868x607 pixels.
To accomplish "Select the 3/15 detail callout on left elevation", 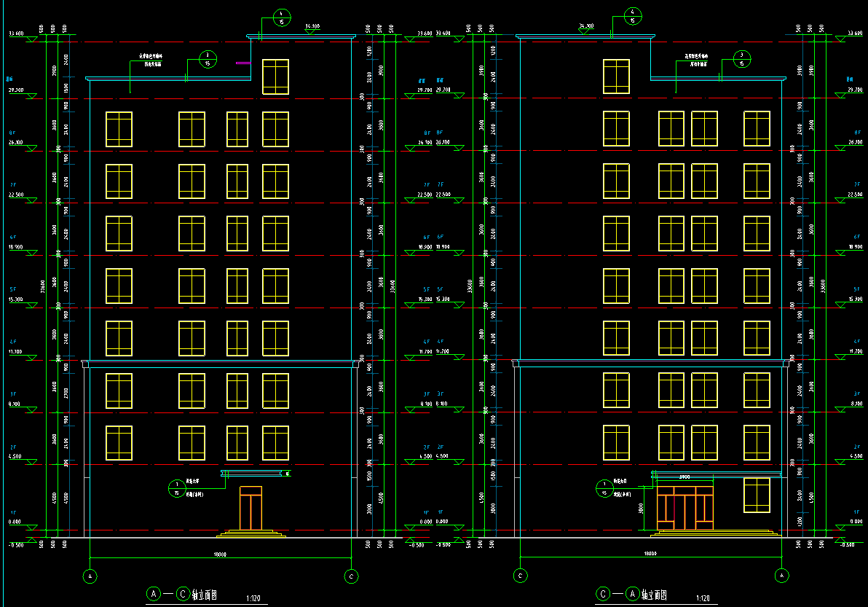I will click(x=208, y=59).
